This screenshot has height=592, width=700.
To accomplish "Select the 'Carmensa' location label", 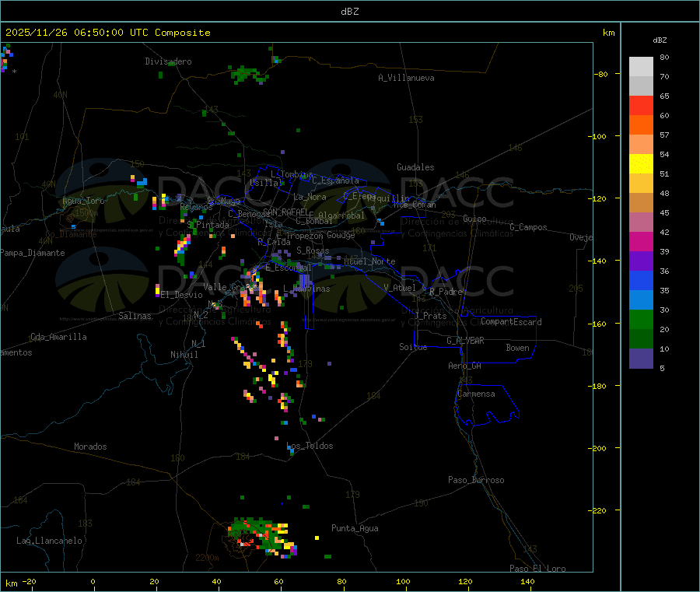I will [x=476, y=394].
